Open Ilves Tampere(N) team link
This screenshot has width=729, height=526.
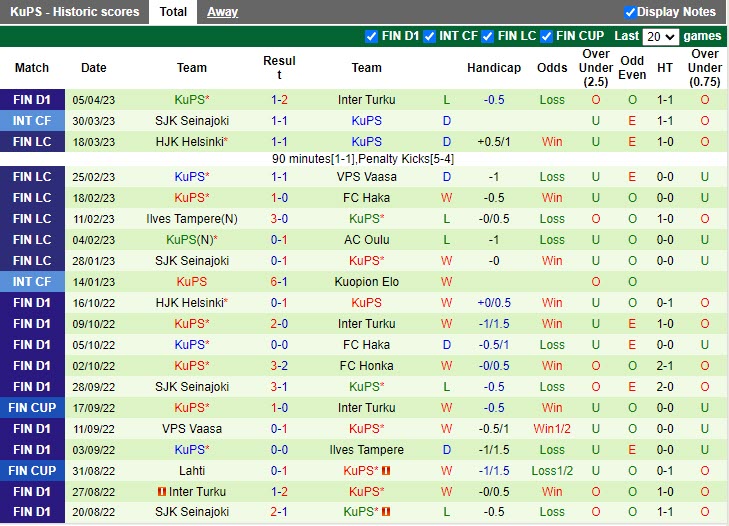point(192,219)
